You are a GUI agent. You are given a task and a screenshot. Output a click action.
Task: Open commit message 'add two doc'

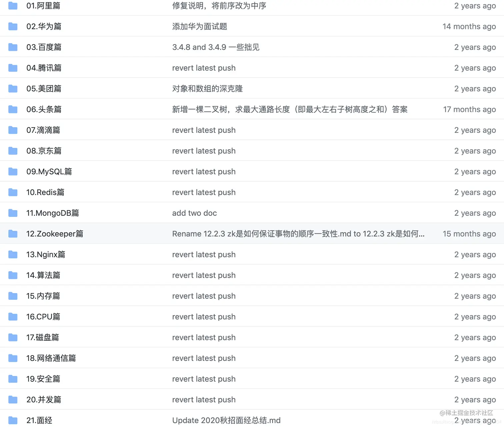(x=194, y=213)
